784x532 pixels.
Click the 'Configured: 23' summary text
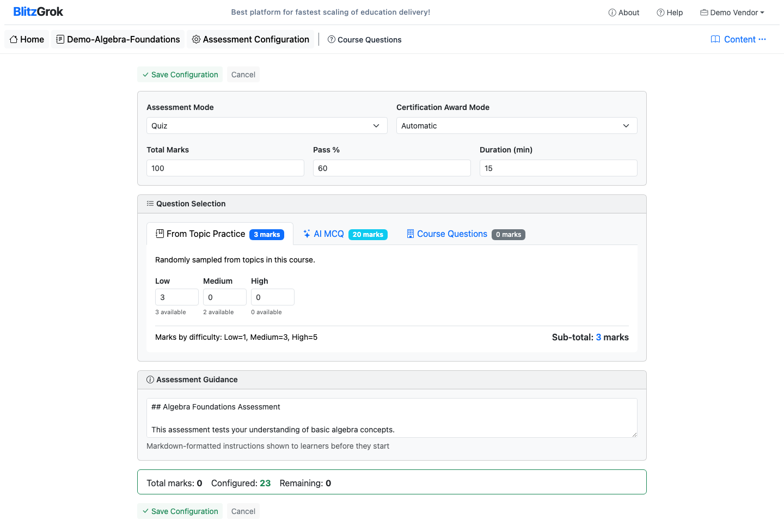[241, 483]
